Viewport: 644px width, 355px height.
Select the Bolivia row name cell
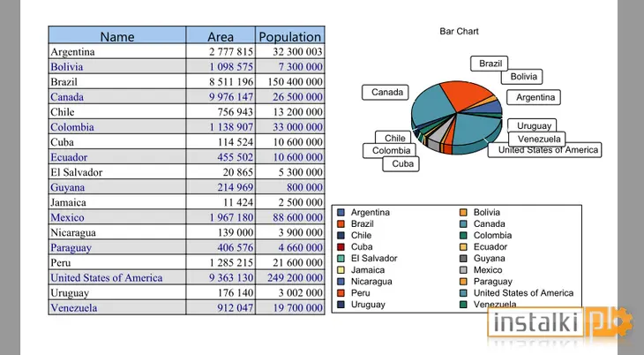click(x=117, y=66)
